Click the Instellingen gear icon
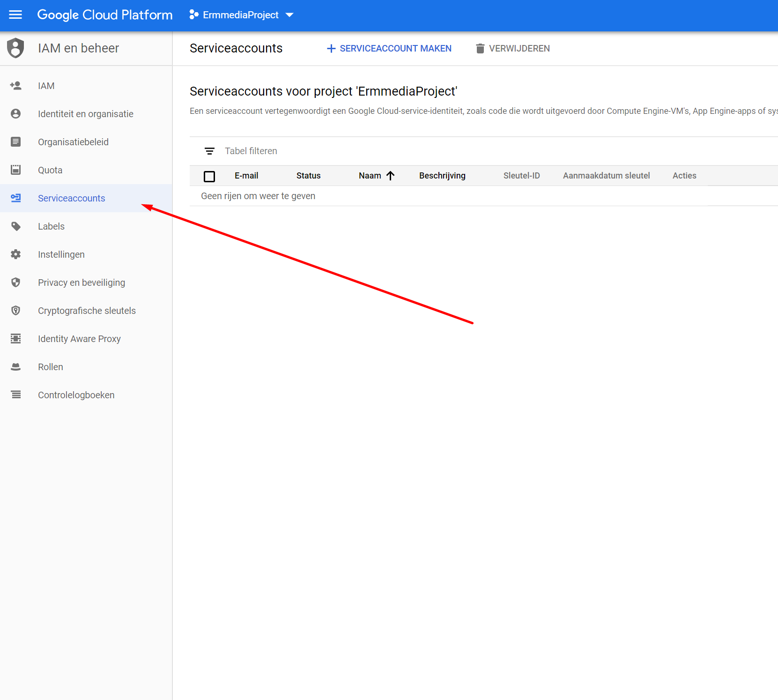This screenshot has width=778, height=700. 15,254
